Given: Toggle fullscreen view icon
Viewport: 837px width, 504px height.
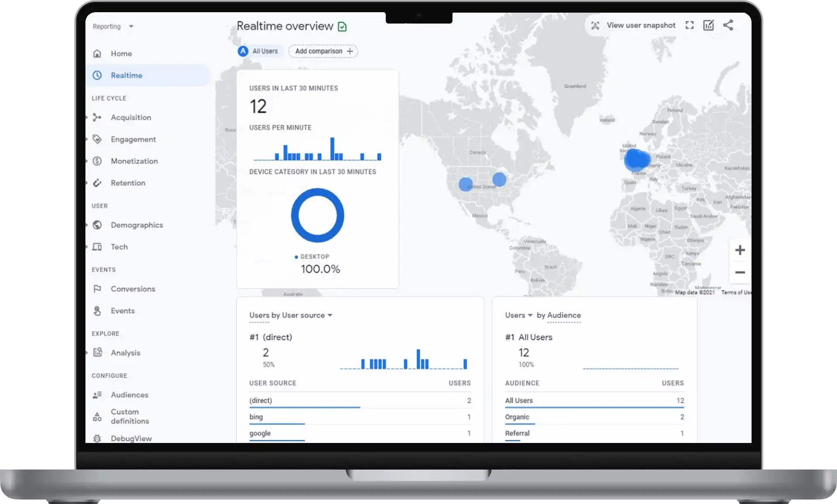Looking at the screenshot, I should point(690,25).
